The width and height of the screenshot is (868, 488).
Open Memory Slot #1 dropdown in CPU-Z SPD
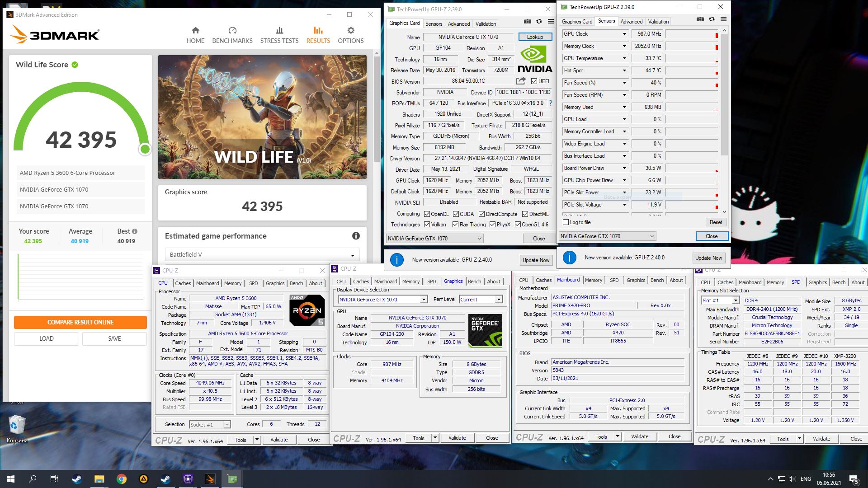pos(720,300)
